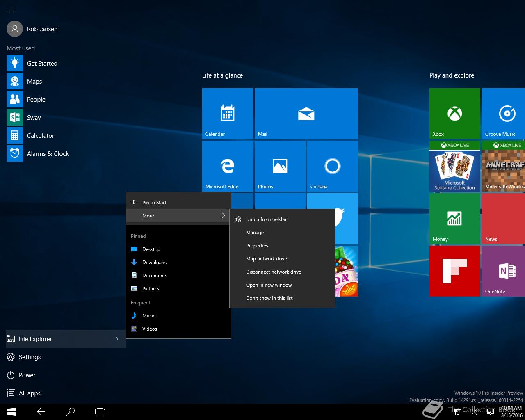This screenshot has height=420, width=525.
Task: Open Settings from the Start menu
Action: click(66, 357)
